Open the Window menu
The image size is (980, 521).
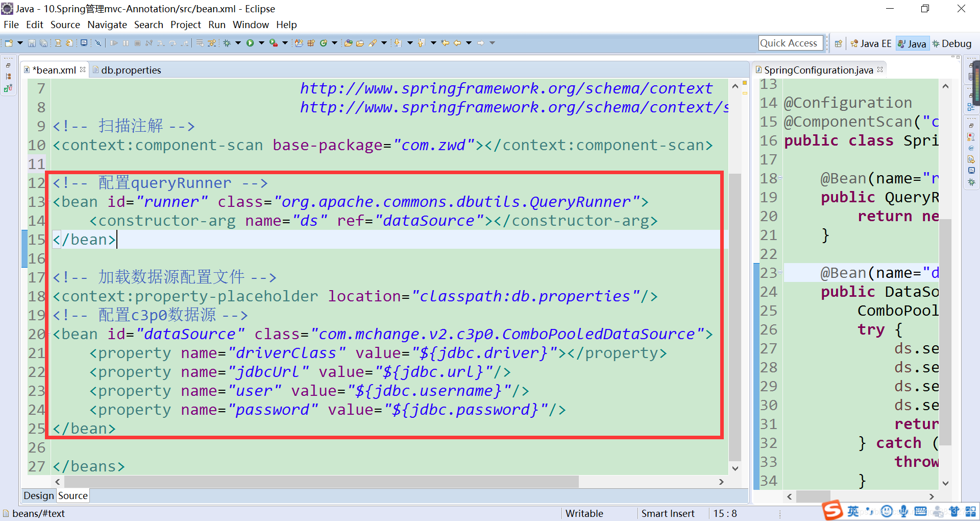251,25
